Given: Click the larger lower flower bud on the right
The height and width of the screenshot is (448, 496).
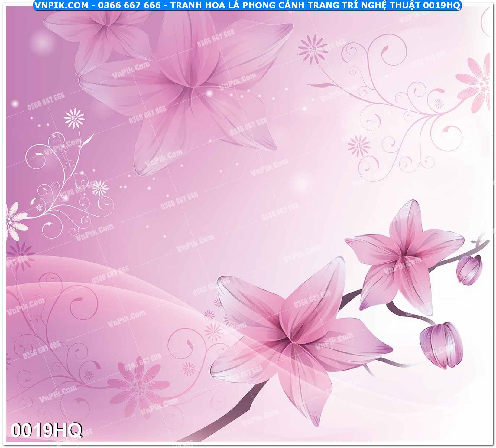Looking at the screenshot, I should (441, 345).
